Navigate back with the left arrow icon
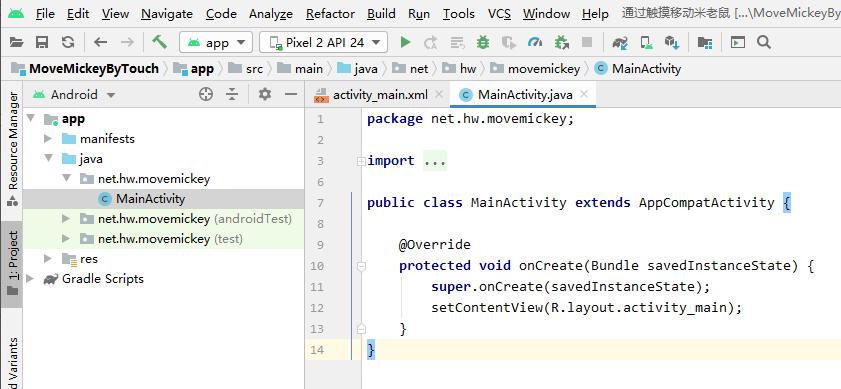This screenshot has height=389, width=841. pyautogui.click(x=100, y=42)
